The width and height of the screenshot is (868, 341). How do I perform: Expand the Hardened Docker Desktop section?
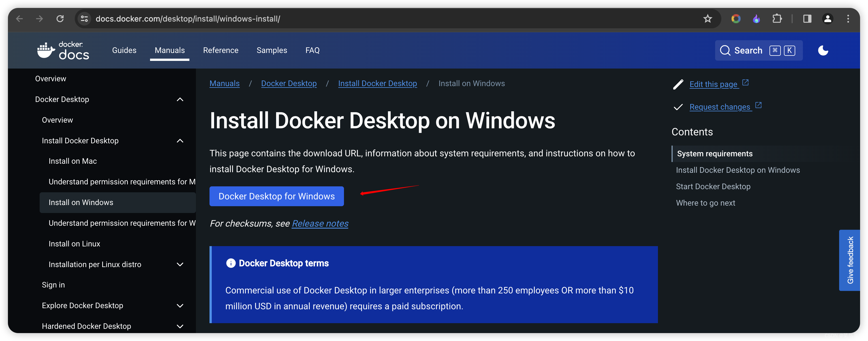[180, 326]
